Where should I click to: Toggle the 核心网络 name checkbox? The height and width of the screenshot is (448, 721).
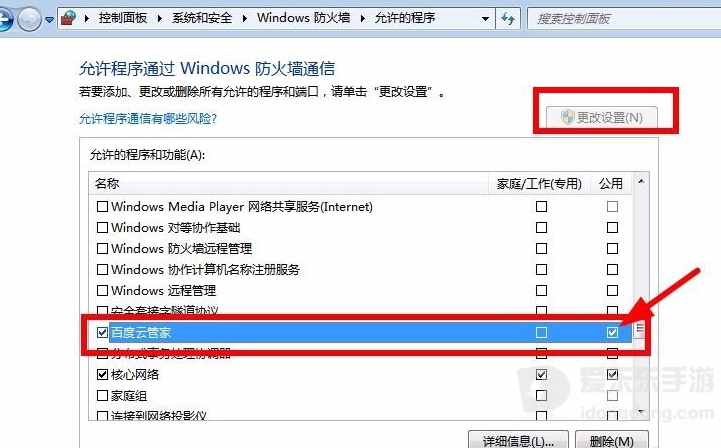tap(103, 374)
